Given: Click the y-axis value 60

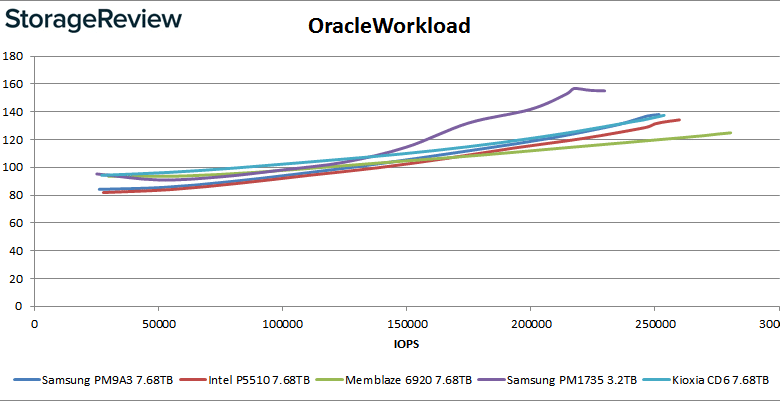Looking at the screenshot, I should pos(16,223).
